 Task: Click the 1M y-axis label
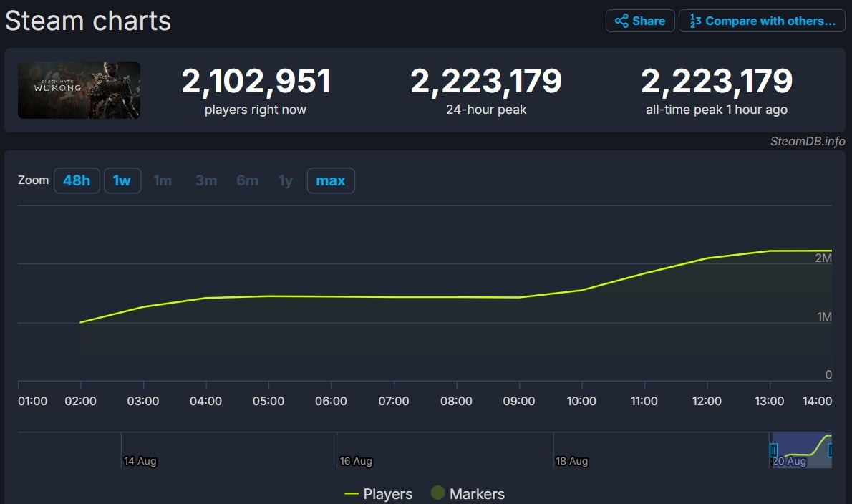[824, 316]
